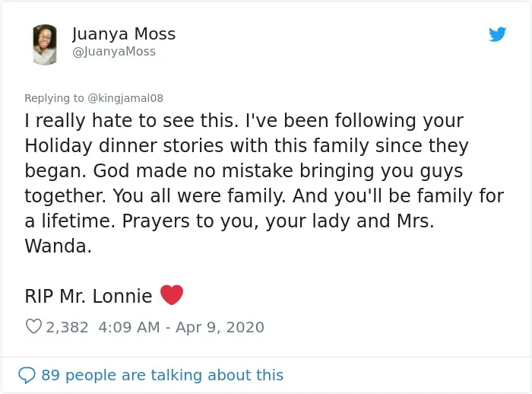Click the word 'Wanda.' in the tweet
Image resolution: width=532 pixels, height=394 pixels.
coord(58,246)
